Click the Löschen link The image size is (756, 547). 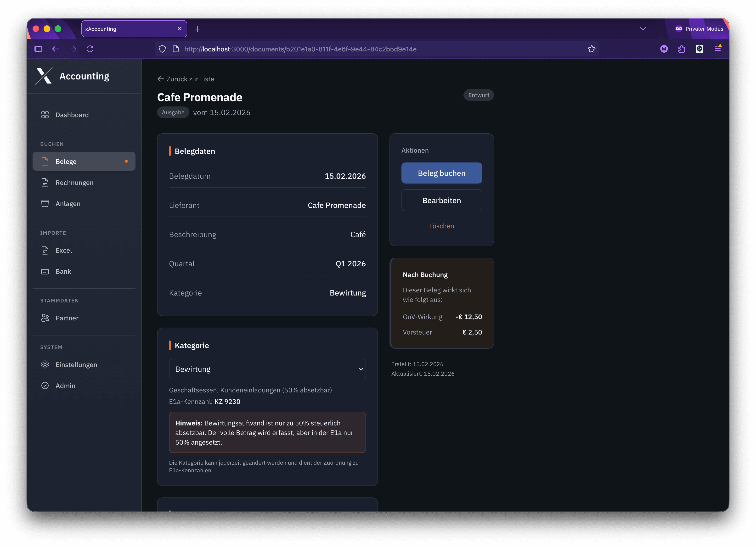pos(441,226)
